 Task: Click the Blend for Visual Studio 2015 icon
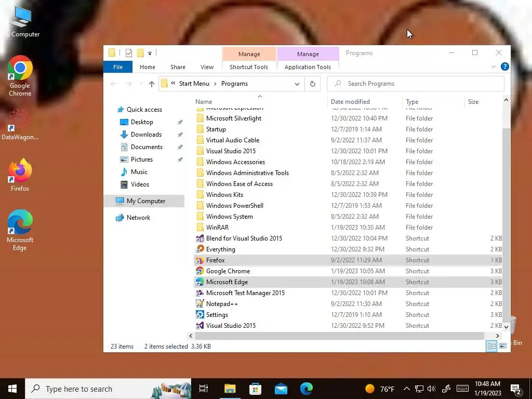pos(200,238)
